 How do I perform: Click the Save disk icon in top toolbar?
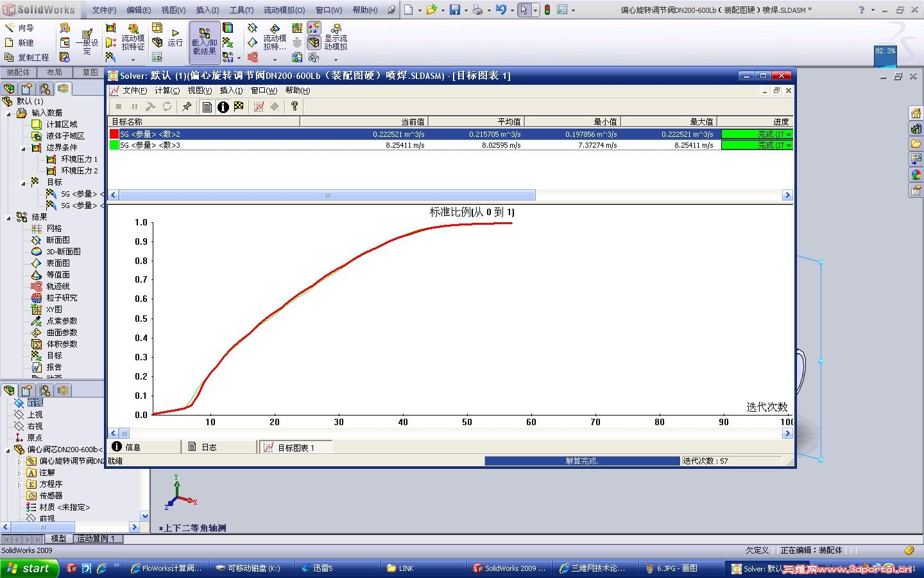coord(455,10)
